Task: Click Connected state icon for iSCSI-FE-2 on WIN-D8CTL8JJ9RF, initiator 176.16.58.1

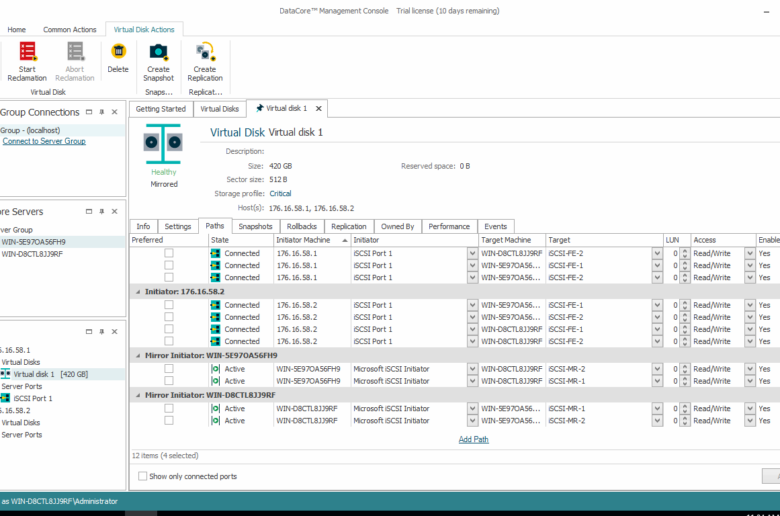Action: 215,253
